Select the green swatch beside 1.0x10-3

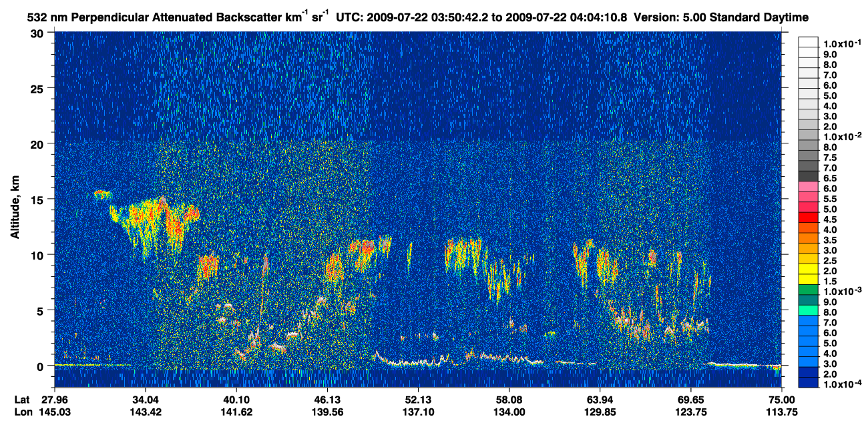808,290
